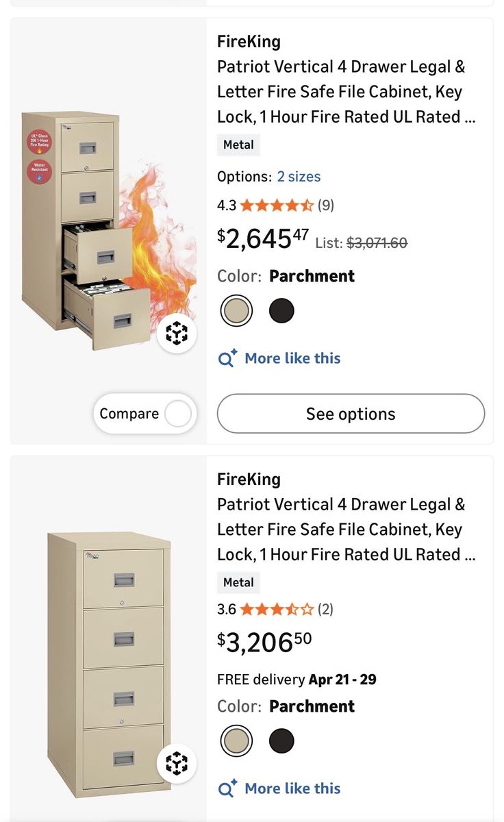
Task: Open first listing's More like this link
Action: [292, 358]
